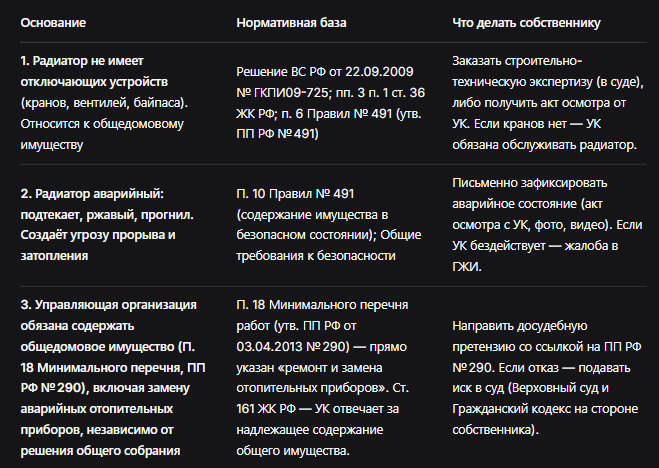
Task: Click the text "решения общего собрания"
Action: [100, 451]
